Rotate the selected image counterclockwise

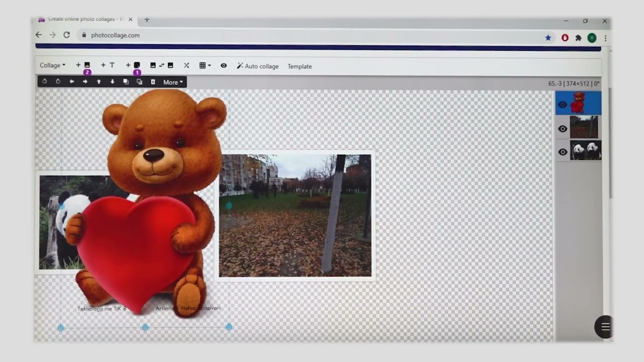(x=45, y=81)
